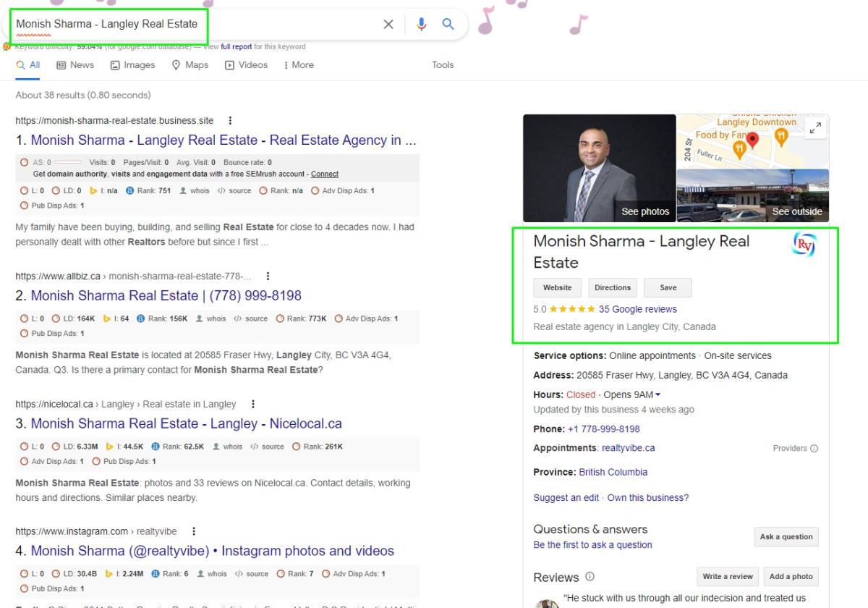Click the Reviews info icon
Viewport: 868px width, 608px height.
[x=590, y=577]
